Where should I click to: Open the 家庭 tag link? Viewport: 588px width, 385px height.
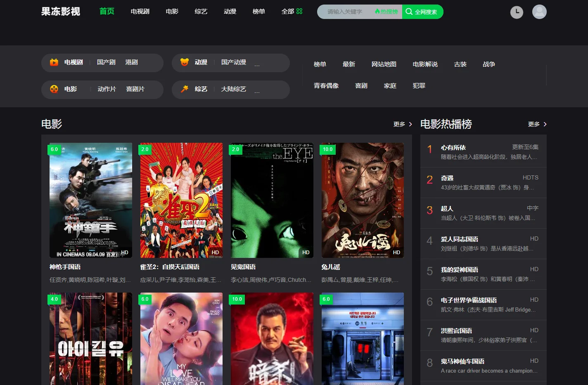coord(390,86)
